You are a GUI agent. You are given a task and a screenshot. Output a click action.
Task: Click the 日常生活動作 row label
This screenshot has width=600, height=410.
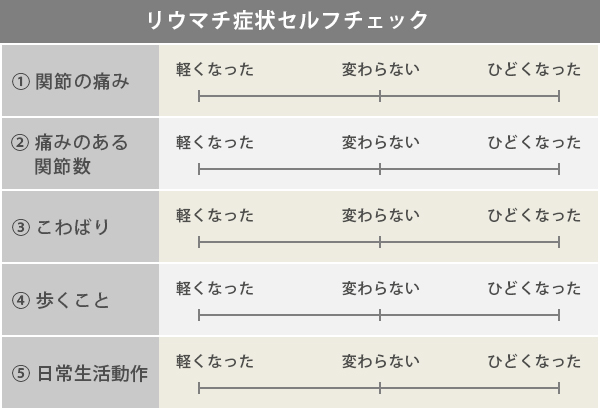[80, 373]
